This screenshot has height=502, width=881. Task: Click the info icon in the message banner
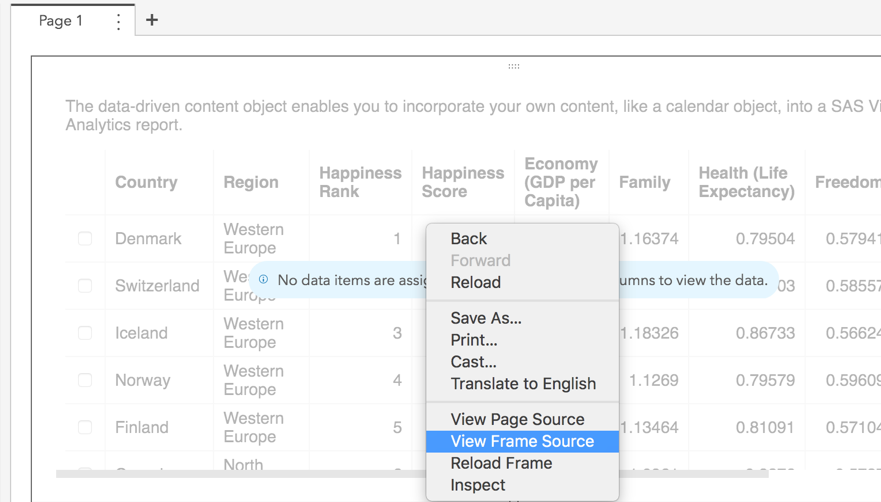coord(264,280)
